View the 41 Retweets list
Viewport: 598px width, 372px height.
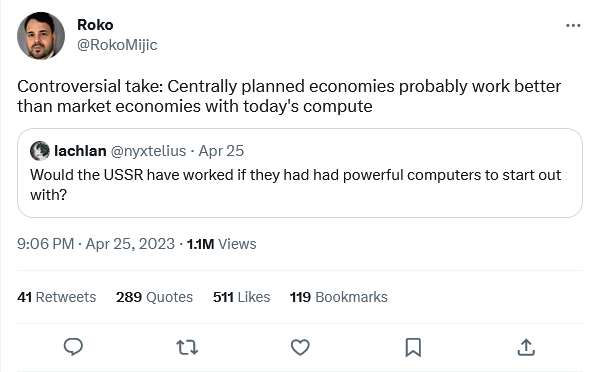point(56,297)
